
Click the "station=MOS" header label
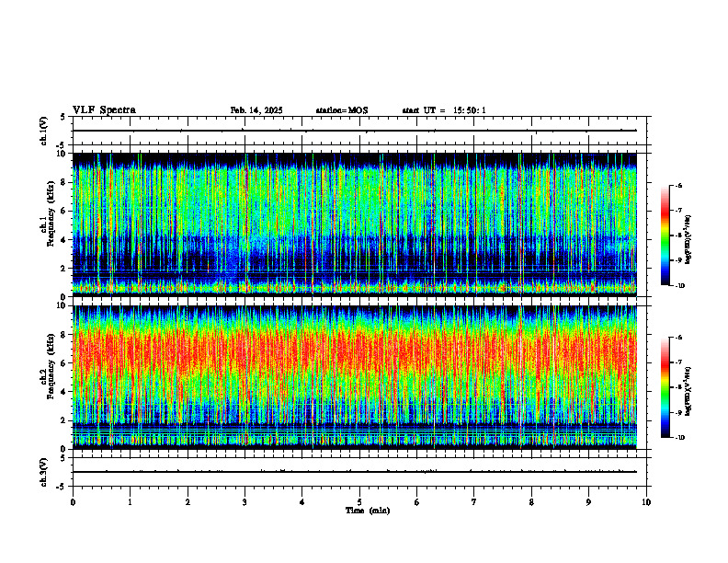click(342, 110)
